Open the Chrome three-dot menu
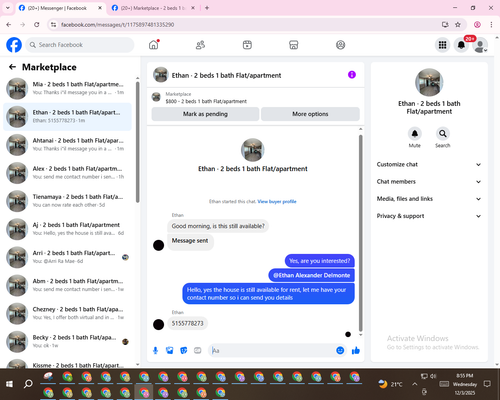 [491, 24]
